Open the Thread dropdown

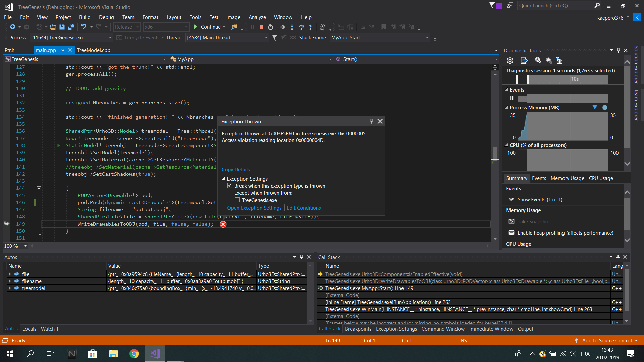[x=266, y=38]
